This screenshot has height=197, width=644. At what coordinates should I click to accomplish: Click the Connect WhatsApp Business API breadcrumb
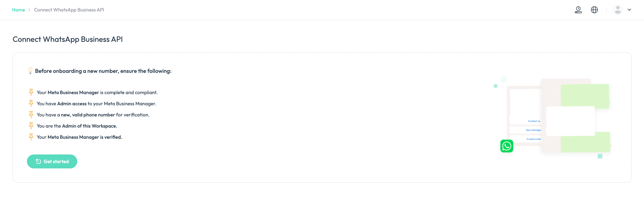tap(69, 10)
